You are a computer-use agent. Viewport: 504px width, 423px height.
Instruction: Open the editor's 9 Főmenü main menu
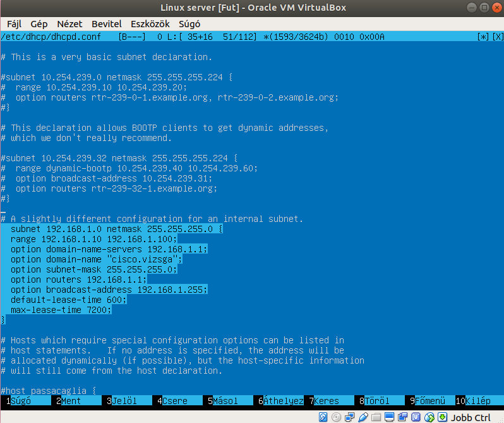coord(429,401)
